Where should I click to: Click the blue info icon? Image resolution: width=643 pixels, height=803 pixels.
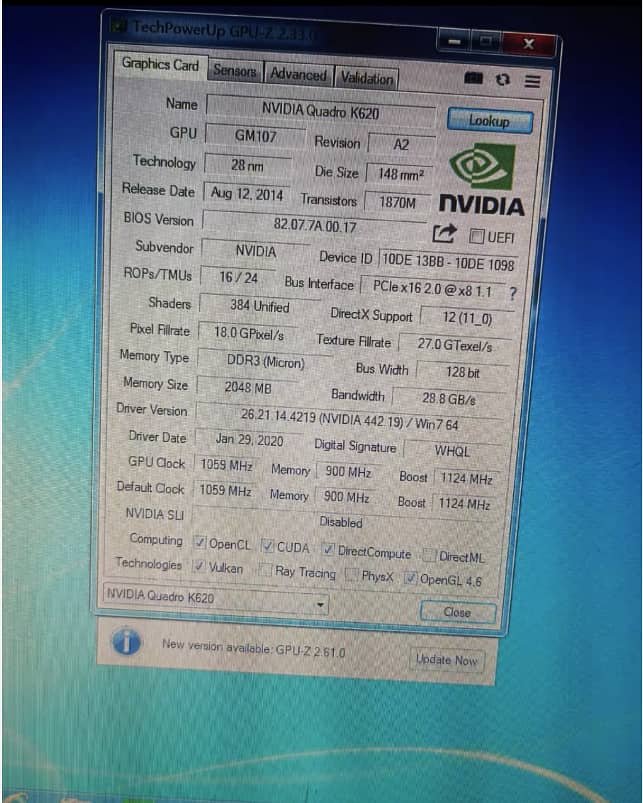(126, 642)
